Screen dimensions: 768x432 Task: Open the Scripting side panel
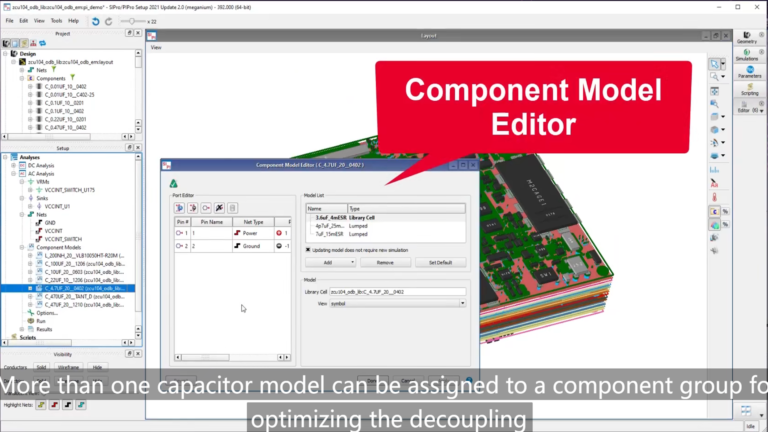pos(749,90)
